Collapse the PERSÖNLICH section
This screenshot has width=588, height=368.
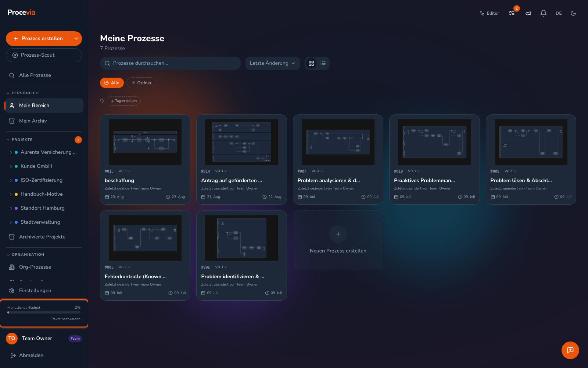pyautogui.click(x=23, y=93)
